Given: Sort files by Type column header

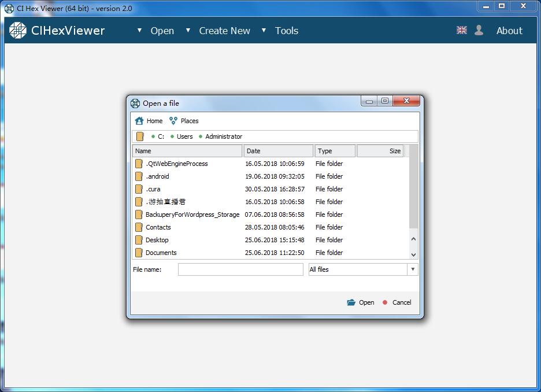Looking at the screenshot, I should point(335,151).
